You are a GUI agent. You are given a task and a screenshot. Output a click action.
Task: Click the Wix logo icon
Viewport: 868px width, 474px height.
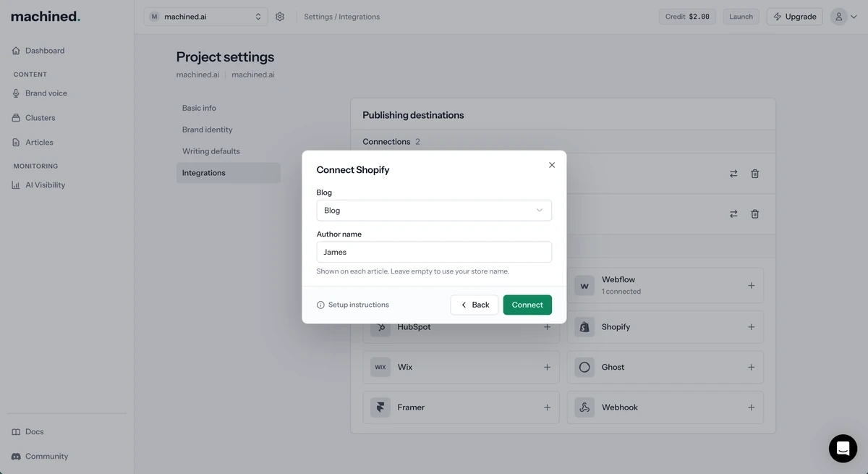click(380, 368)
